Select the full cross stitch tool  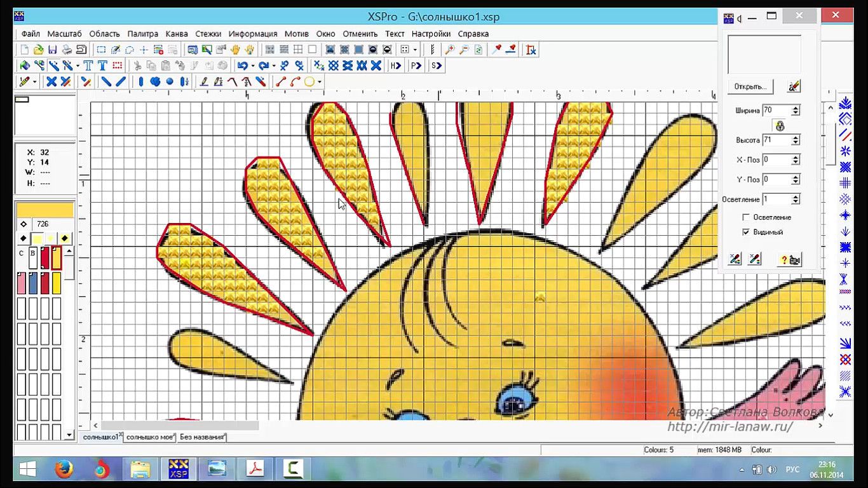click(51, 81)
